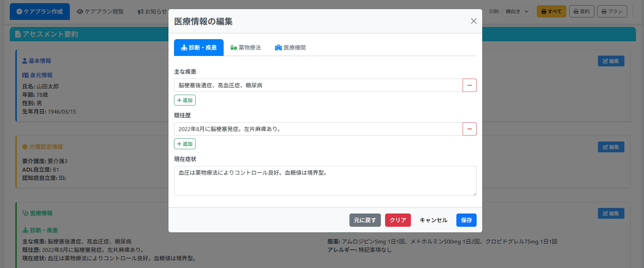Cancel editing with キャンセル
The height and width of the screenshot is (268, 644).
coord(433,220)
